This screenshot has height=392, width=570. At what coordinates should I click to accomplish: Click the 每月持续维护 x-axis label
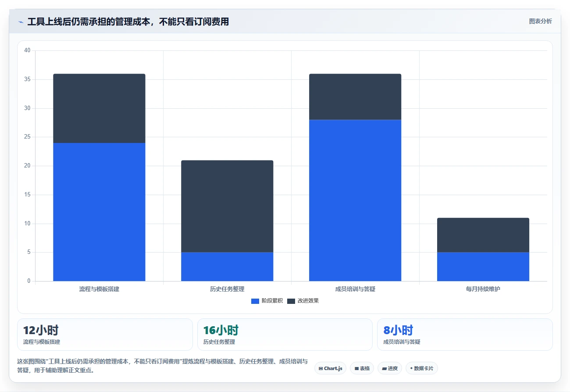[483, 289]
